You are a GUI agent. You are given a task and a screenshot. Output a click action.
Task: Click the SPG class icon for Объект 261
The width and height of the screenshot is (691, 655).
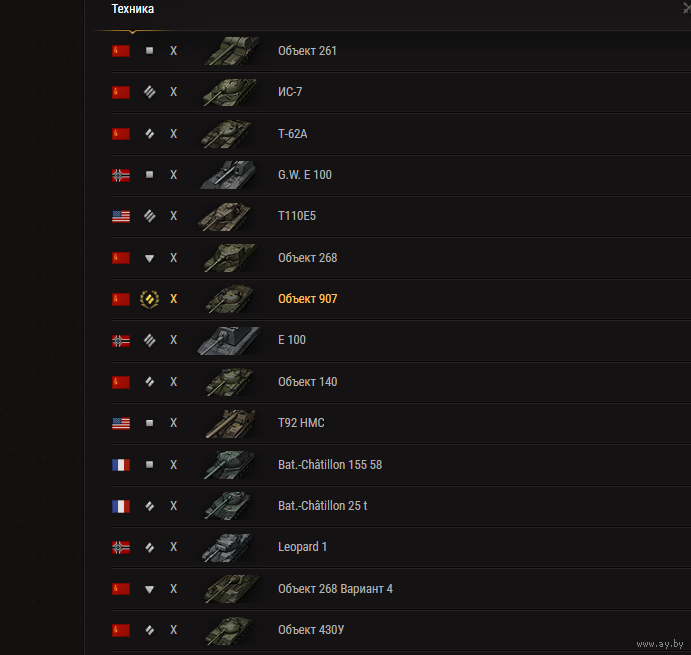pos(149,51)
